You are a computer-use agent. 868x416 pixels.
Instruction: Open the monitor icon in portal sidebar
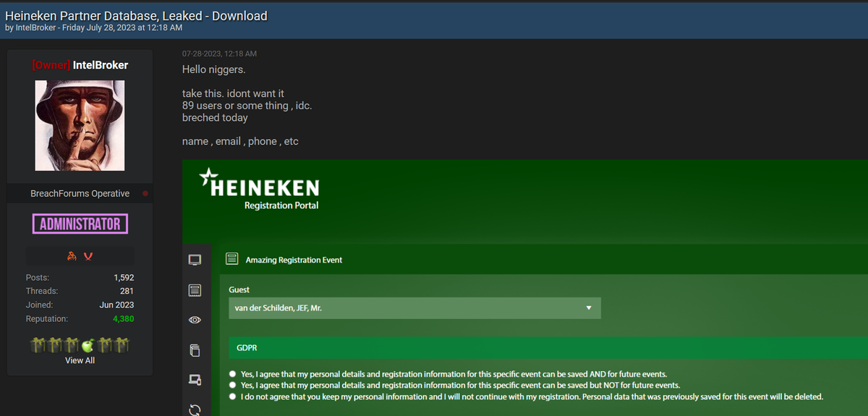[x=195, y=259]
